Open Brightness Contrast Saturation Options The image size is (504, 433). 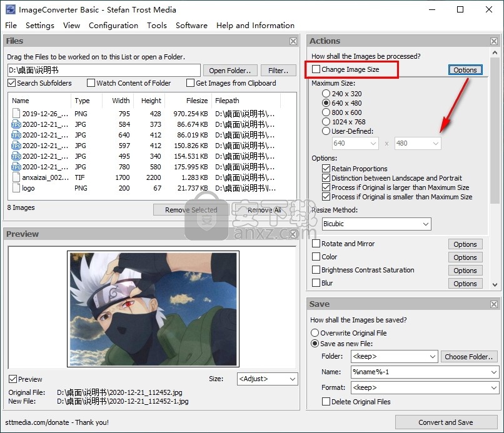pyautogui.click(x=465, y=271)
